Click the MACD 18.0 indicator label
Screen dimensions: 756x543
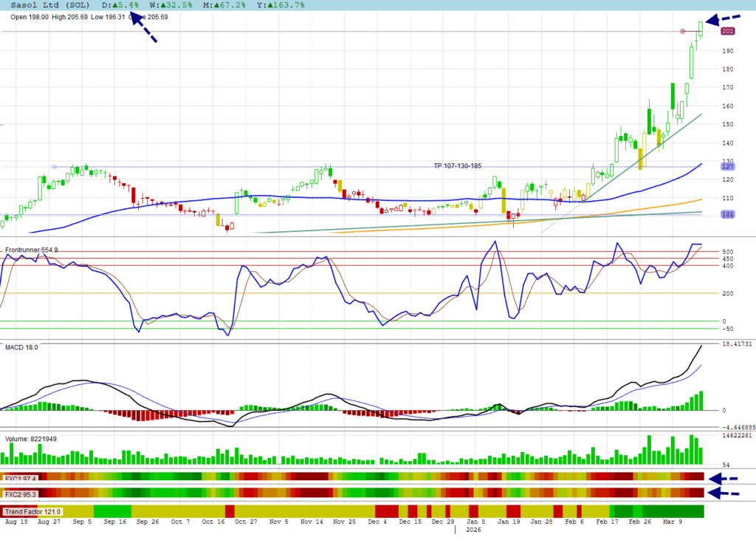coord(21,346)
